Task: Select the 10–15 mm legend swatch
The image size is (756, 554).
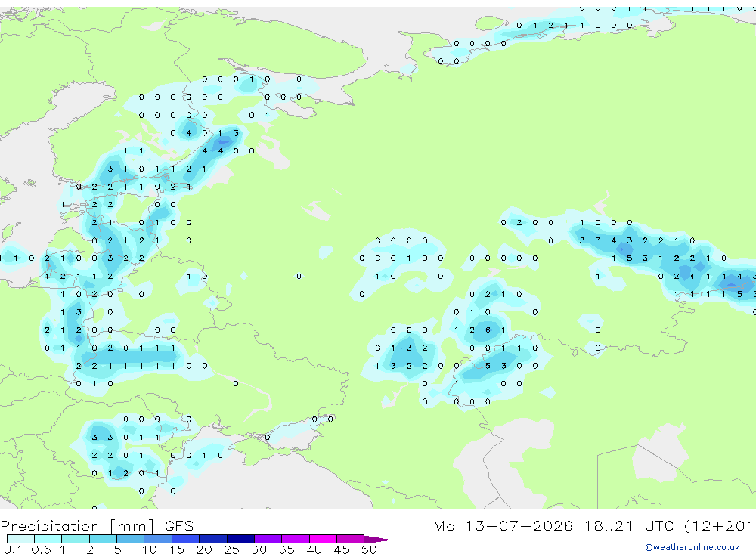Action: (158, 539)
